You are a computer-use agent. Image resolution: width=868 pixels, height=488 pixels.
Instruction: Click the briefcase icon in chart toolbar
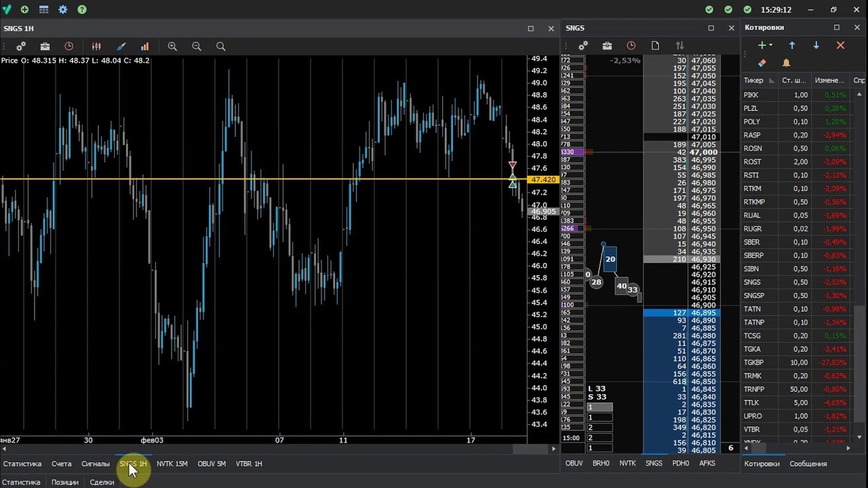[45, 46]
